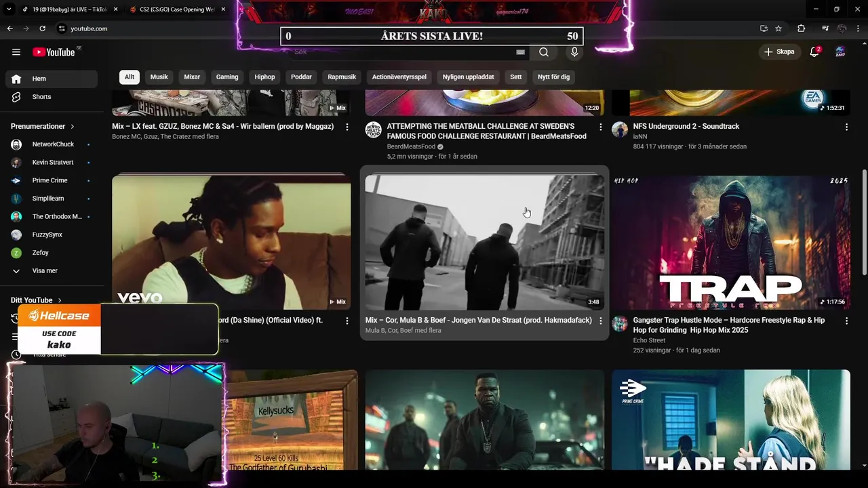Open BeardMeatsFood channel avatar
Screen dimensions: 868x488
click(x=374, y=130)
